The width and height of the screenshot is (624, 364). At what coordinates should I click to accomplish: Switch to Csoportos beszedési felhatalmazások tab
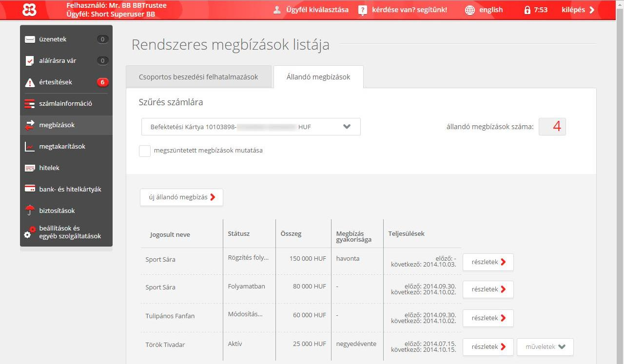click(x=198, y=77)
